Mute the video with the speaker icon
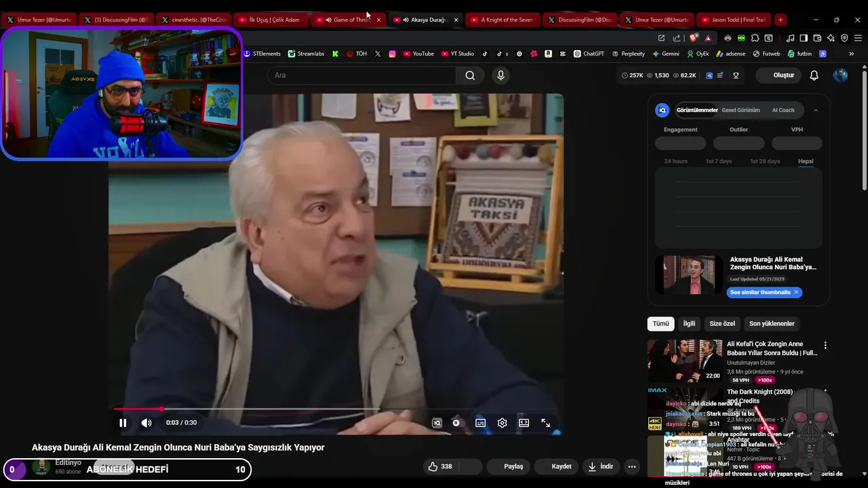This screenshot has height=488, width=868. 146,423
